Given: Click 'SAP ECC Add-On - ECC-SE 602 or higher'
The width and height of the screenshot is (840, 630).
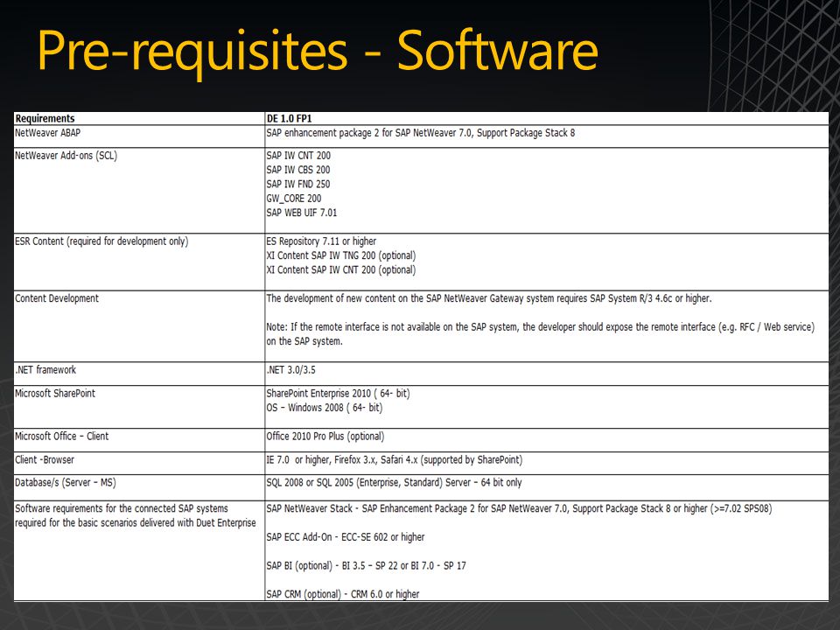Looking at the screenshot, I should (346, 537).
